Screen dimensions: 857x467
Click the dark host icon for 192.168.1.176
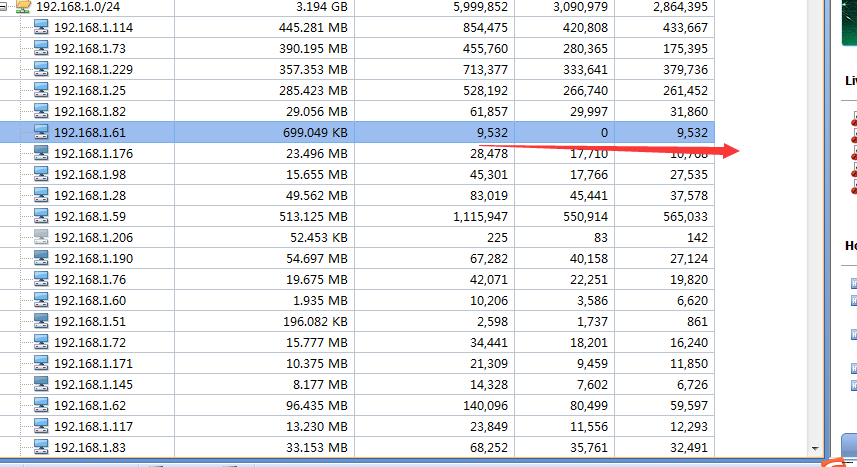[x=41, y=153]
